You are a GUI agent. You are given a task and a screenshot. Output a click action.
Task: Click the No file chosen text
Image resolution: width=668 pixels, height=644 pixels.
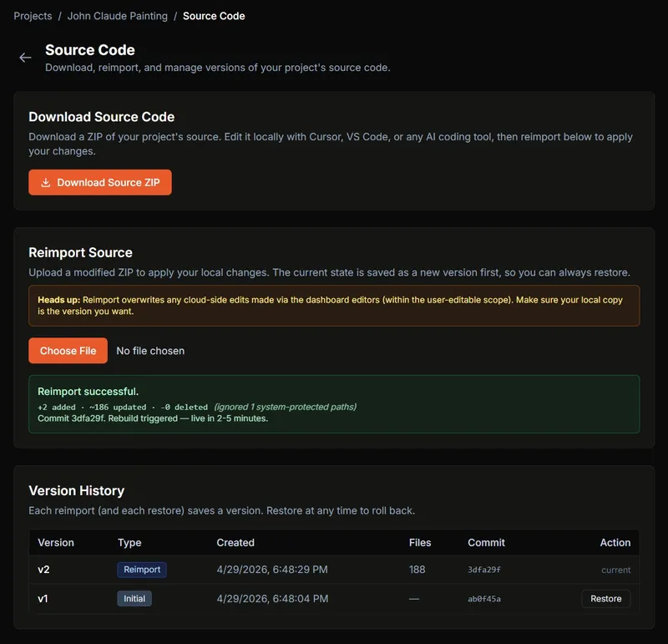click(150, 351)
